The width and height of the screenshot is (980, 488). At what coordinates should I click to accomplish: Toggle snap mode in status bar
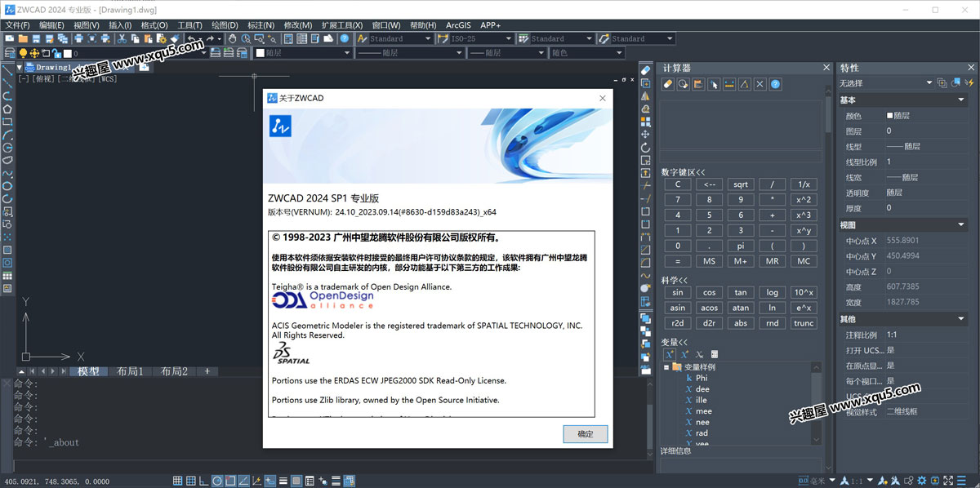(x=177, y=481)
